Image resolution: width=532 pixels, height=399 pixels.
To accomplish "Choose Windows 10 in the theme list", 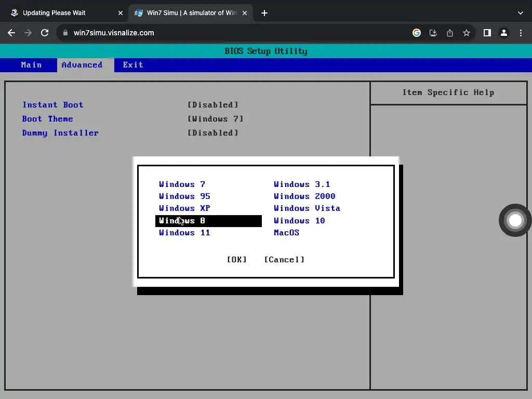I will tap(299, 221).
